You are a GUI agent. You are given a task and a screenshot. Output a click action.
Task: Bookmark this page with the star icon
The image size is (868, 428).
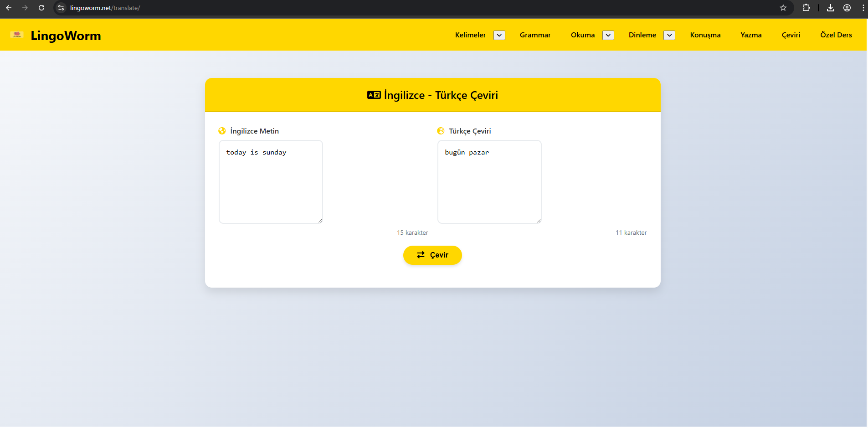783,8
